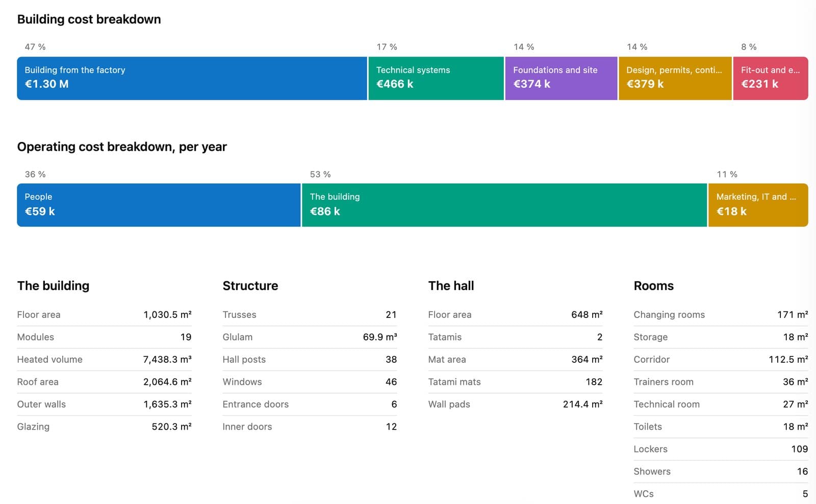Click the Outer walls value 1,635.3 m²
The height and width of the screenshot is (504, 816).
167,404
